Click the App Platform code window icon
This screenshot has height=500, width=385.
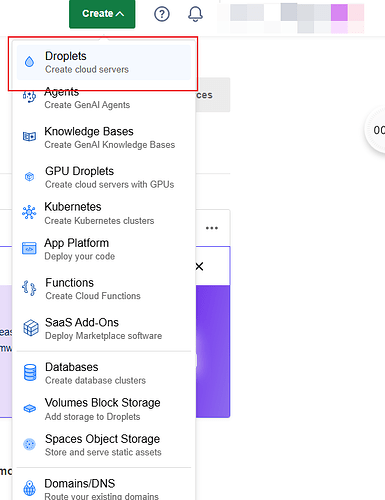29,248
